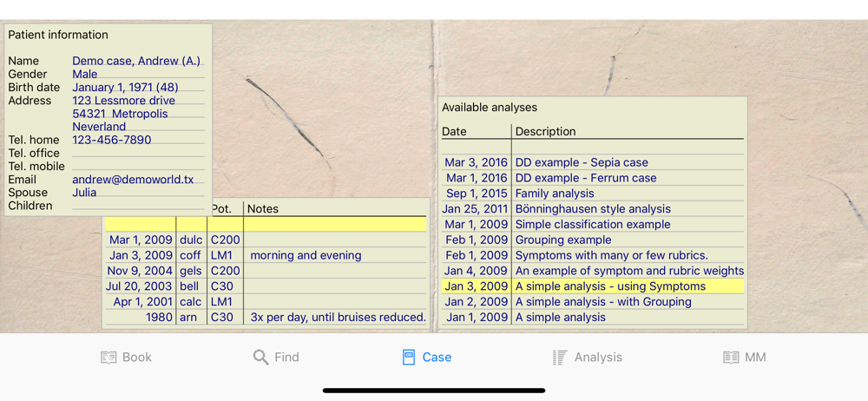This screenshot has width=868, height=401.
Task: Select the coff LM1 morning and evening prescription
Action: pyautogui.click(x=266, y=255)
